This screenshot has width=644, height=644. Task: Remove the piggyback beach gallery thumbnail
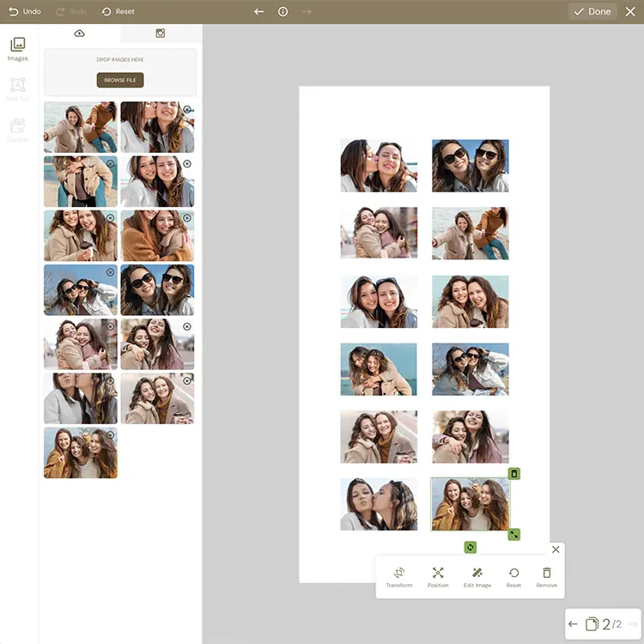[x=110, y=164]
